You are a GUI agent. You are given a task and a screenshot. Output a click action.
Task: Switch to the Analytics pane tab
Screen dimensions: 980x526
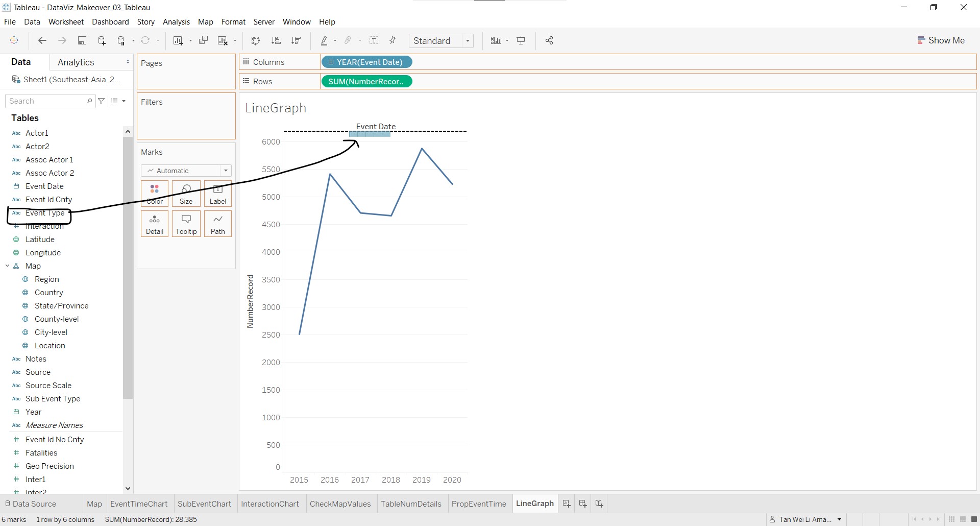point(76,62)
